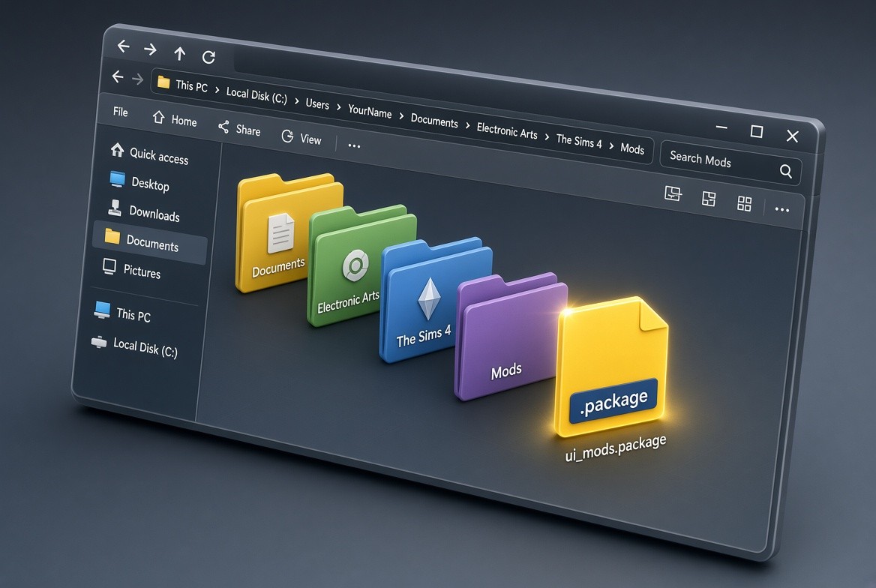Click 'The Sims 4' in the address path
This screenshot has width=876, height=588.
click(579, 142)
